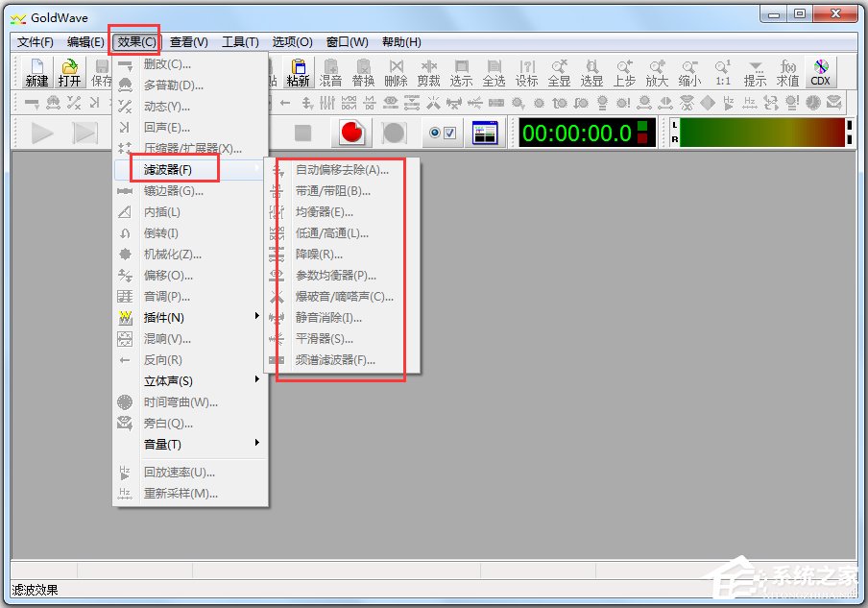
Task: Open the 工具(T) menu
Action: tap(240, 42)
